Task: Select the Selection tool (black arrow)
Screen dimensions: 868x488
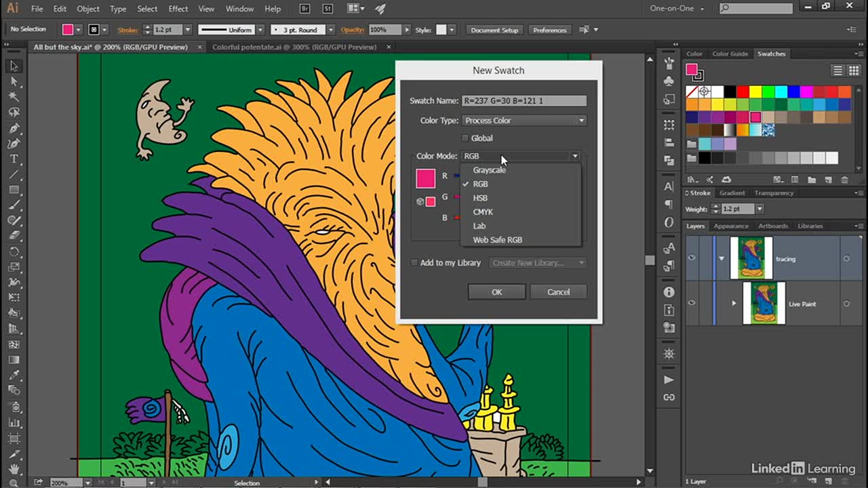Action: [14, 66]
